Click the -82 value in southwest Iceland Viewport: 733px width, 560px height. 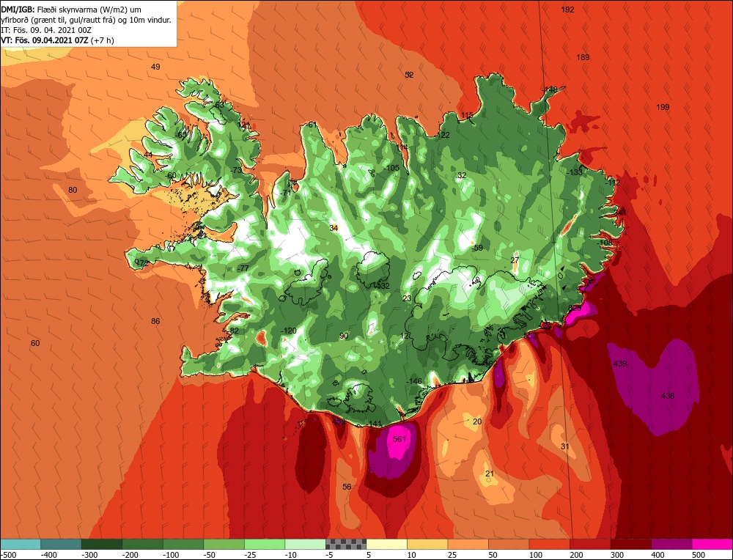[233, 331]
